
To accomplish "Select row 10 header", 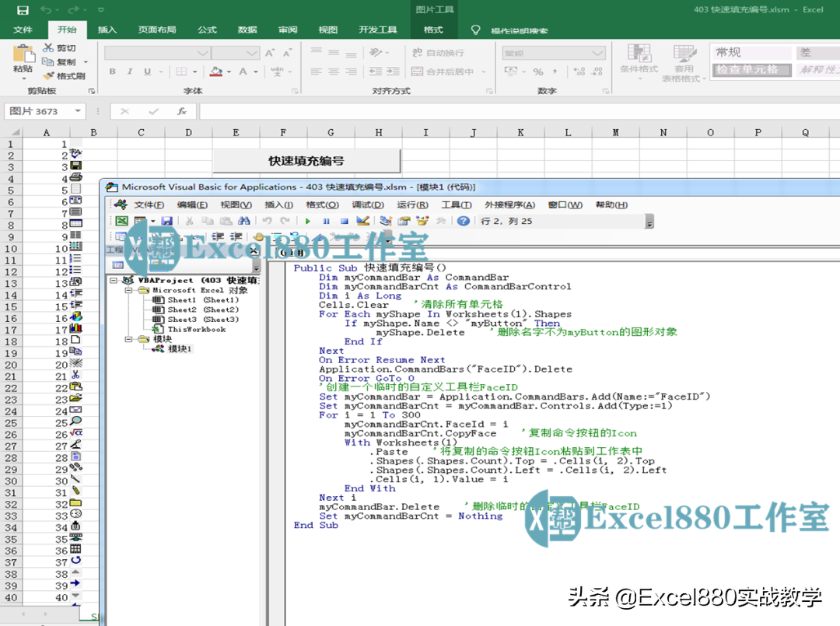I will [11, 249].
